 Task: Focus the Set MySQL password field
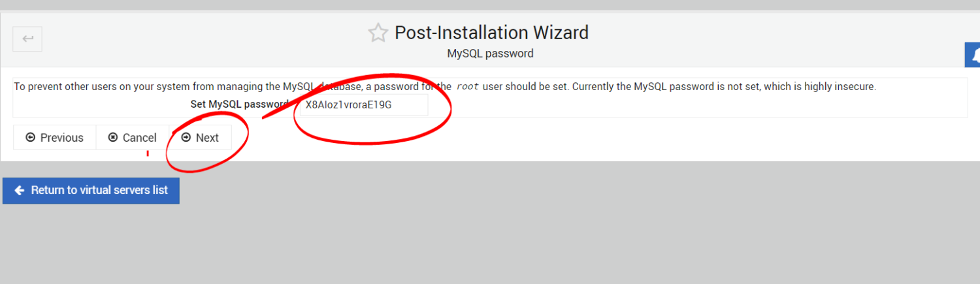click(x=363, y=104)
